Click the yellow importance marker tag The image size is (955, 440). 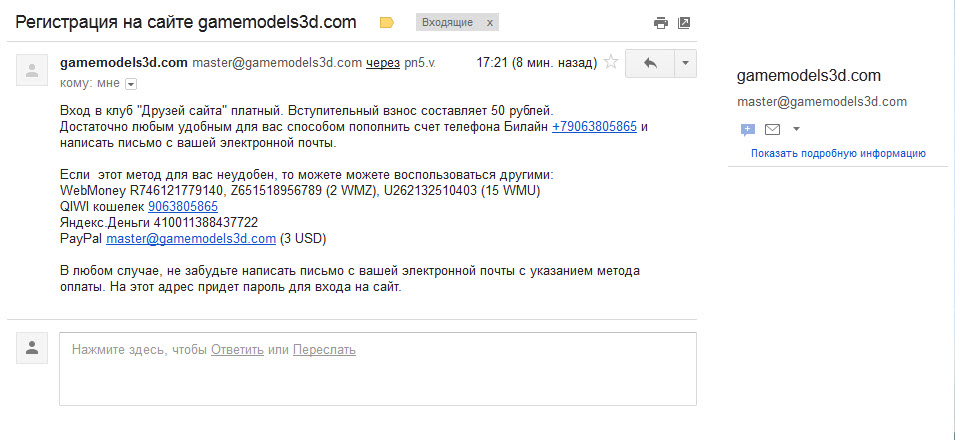tap(387, 23)
